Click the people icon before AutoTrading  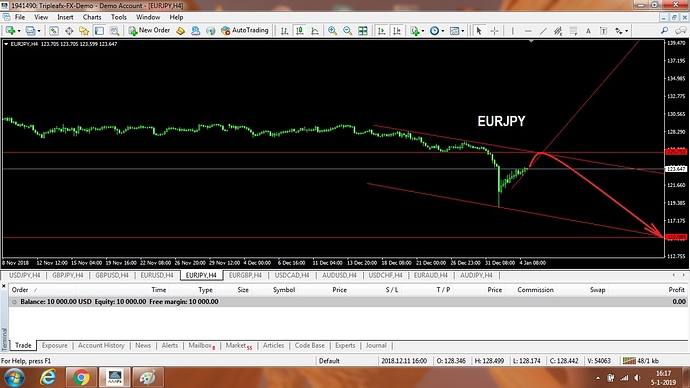click(195, 31)
